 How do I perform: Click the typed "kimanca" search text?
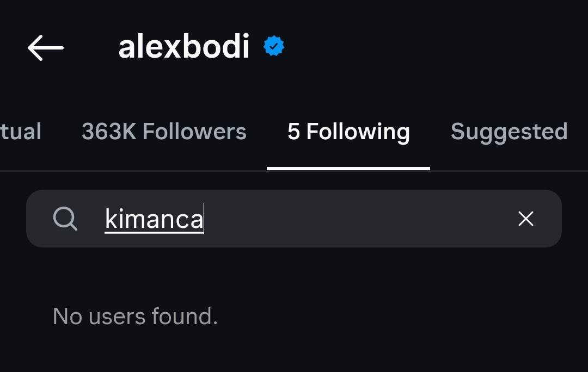pos(154,219)
